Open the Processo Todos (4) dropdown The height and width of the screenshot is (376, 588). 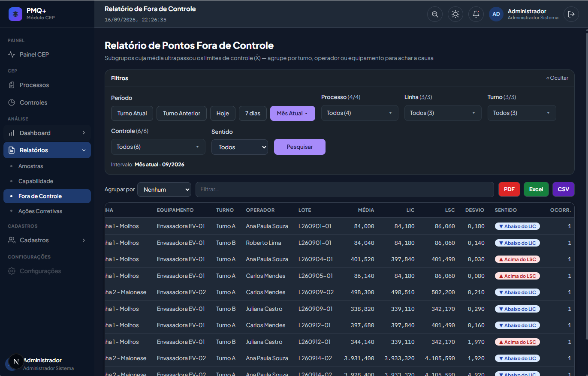(359, 113)
